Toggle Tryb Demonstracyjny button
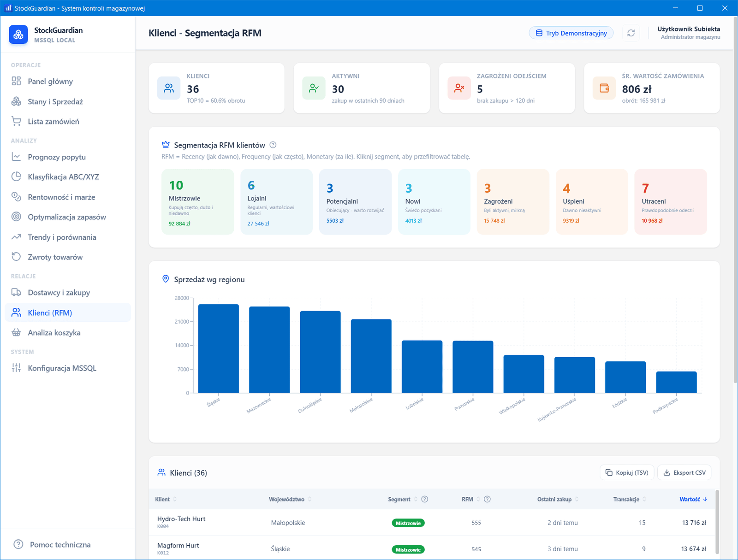Screen dimensions: 738x560 point(571,33)
